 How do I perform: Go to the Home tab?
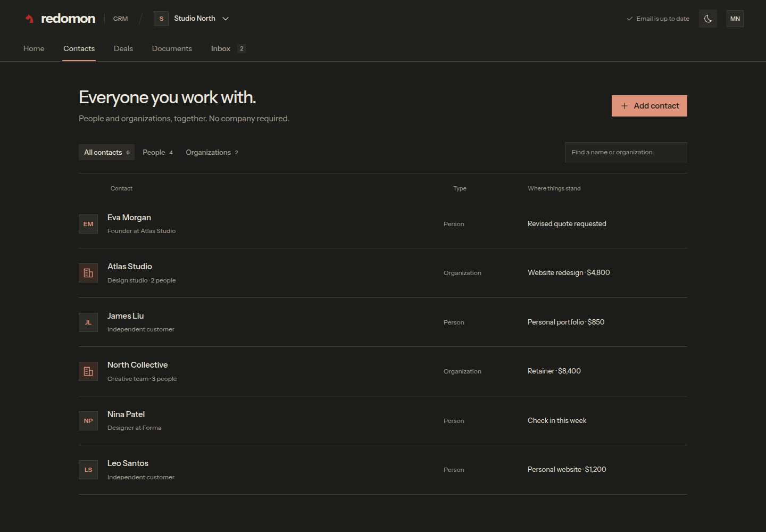click(x=34, y=48)
